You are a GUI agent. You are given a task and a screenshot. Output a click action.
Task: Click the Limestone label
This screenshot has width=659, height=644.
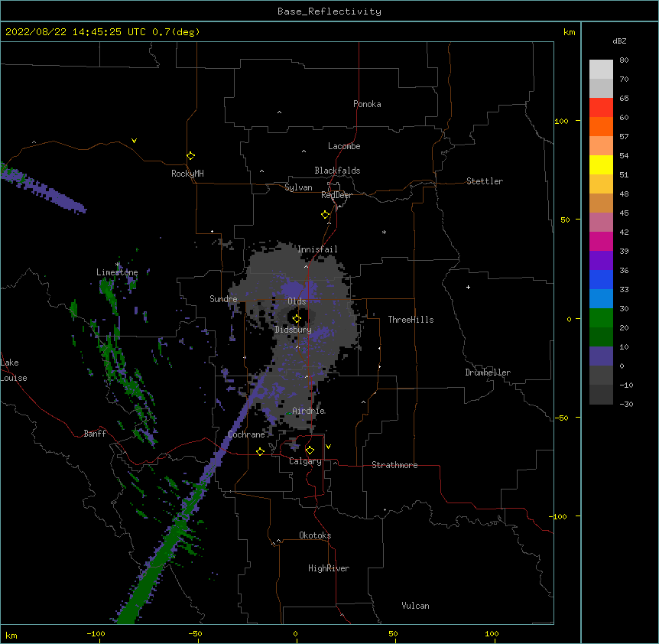tap(117, 272)
